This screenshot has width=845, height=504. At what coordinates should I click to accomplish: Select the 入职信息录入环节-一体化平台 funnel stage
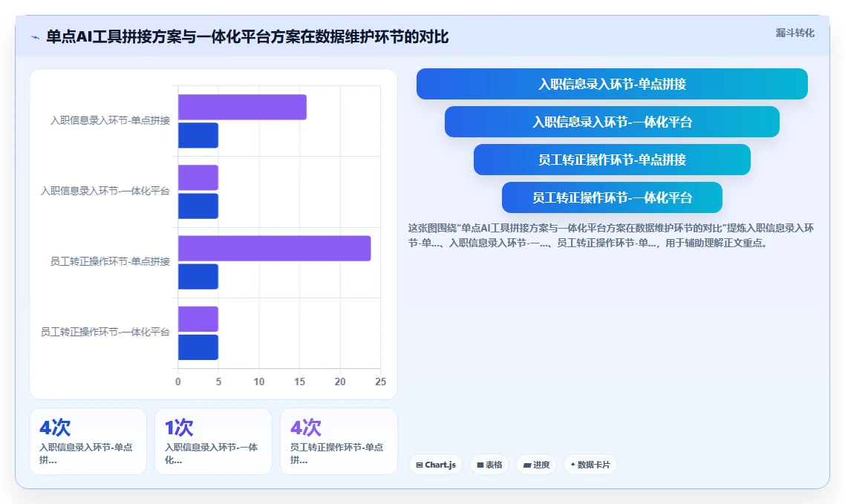612,122
